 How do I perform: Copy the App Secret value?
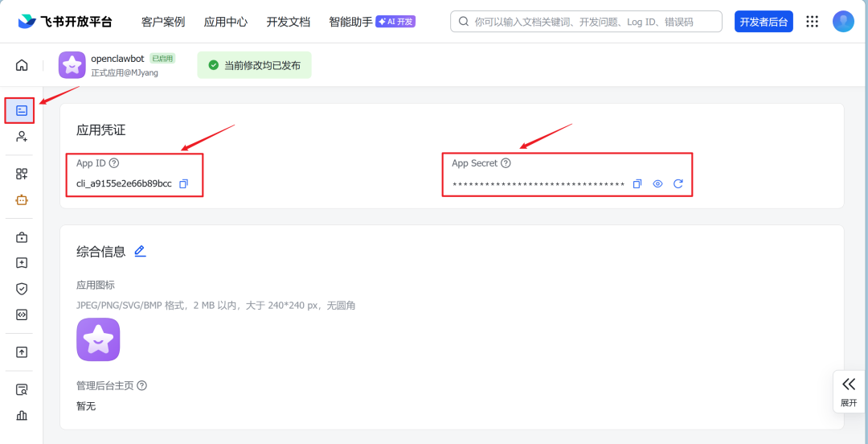pos(637,184)
